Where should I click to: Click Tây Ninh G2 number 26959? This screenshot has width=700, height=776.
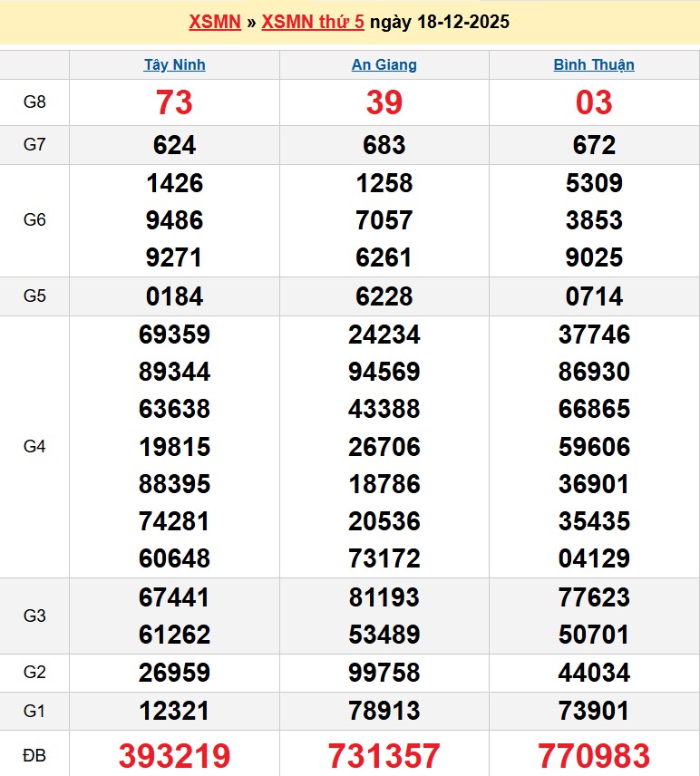pos(174,673)
